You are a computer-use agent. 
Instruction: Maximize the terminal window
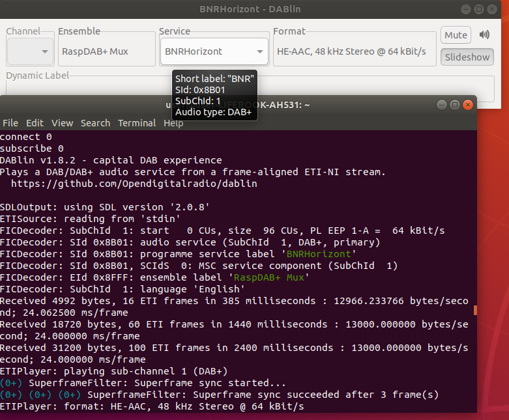pos(455,105)
